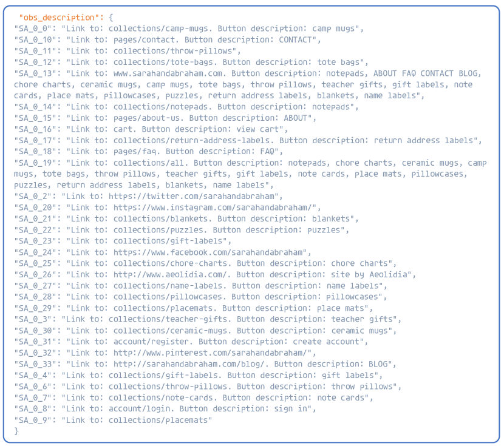
Task: Select the "SA_0_6" throw pillows description line
Action: (208, 387)
